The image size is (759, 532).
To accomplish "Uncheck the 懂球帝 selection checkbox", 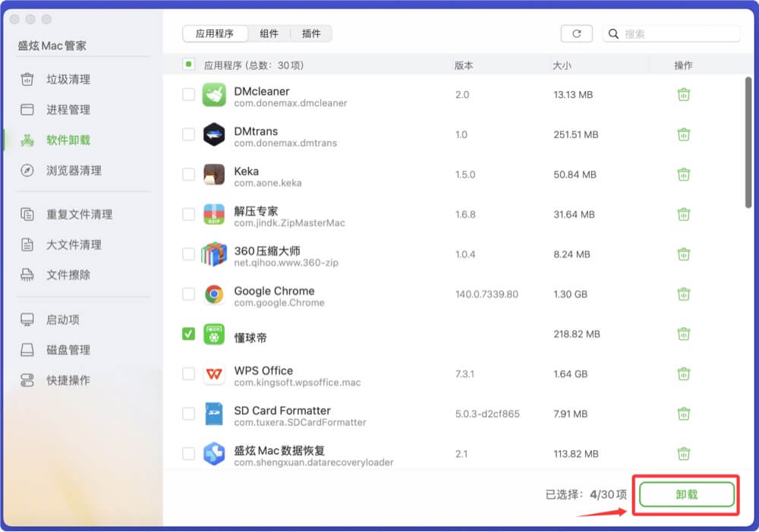I will tap(187, 334).
